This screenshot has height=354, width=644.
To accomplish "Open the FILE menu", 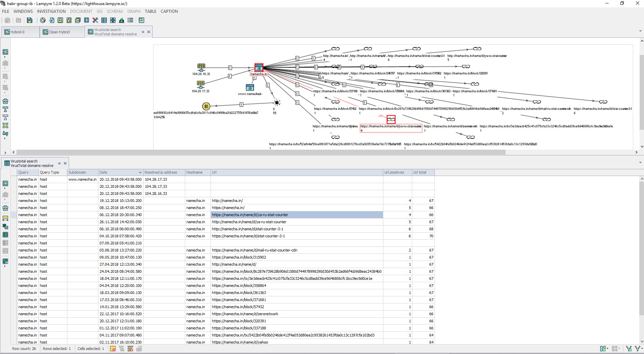I will click(6, 11).
